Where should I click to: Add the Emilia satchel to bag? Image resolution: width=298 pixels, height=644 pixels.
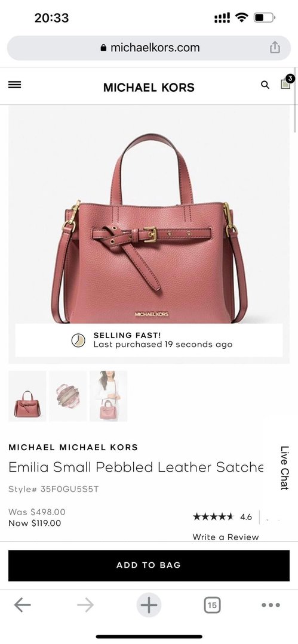tap(149, 565)
